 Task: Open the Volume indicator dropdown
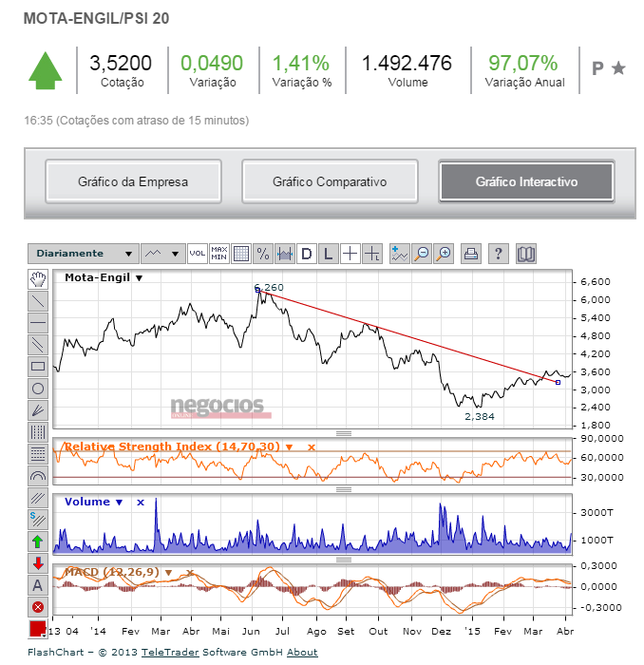click(119, 503)
